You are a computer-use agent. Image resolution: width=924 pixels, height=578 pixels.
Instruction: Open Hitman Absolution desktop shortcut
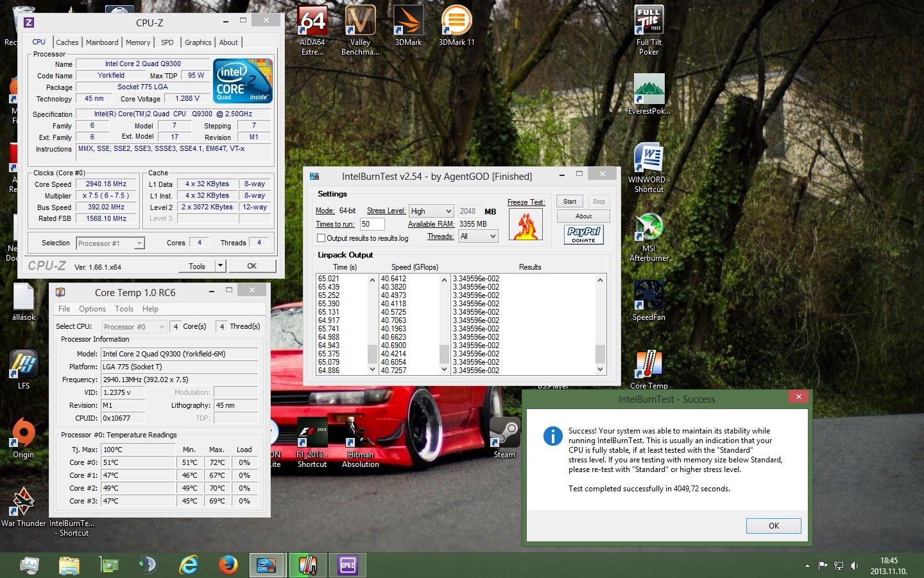(360, 442)
